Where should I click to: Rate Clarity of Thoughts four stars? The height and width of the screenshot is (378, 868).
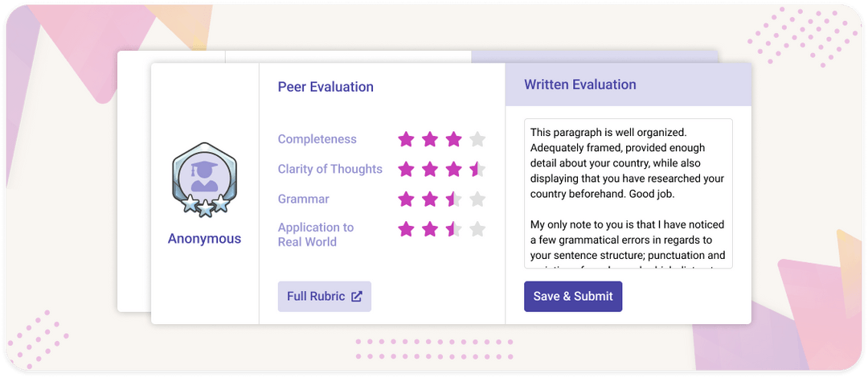[x=477, y=169]
